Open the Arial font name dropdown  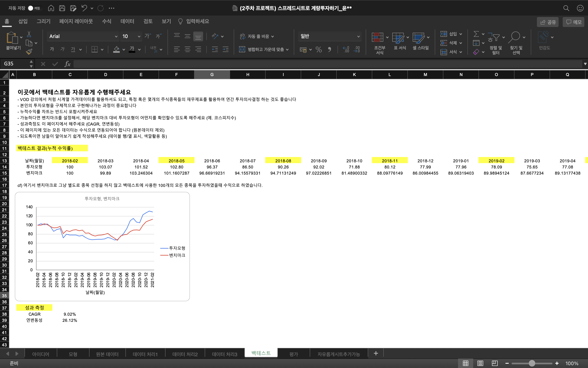coord(116,36)
